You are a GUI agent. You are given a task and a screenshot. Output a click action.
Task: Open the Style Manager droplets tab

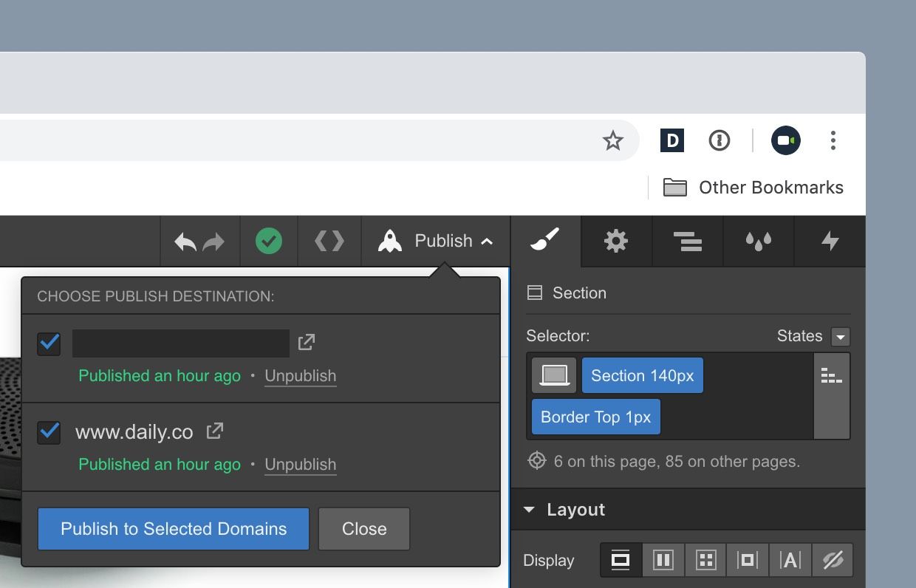click(x=759, y=241)
